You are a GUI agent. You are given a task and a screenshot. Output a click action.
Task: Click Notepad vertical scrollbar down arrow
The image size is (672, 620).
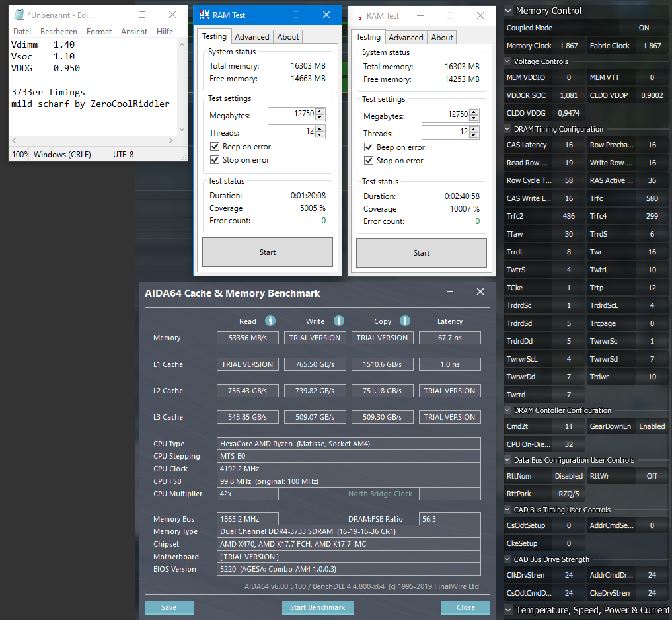[x=182, y=129]
